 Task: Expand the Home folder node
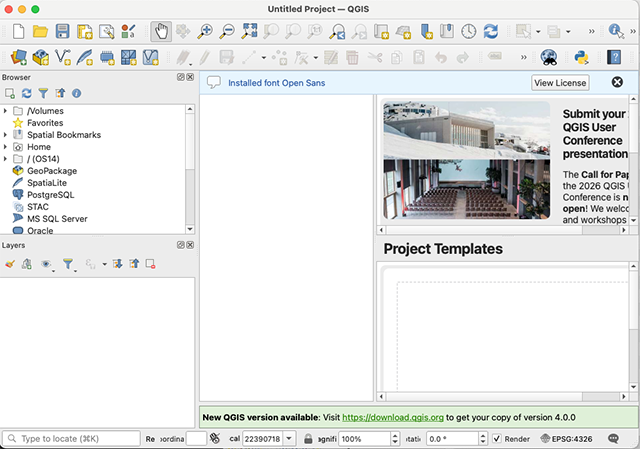point(5,147)
